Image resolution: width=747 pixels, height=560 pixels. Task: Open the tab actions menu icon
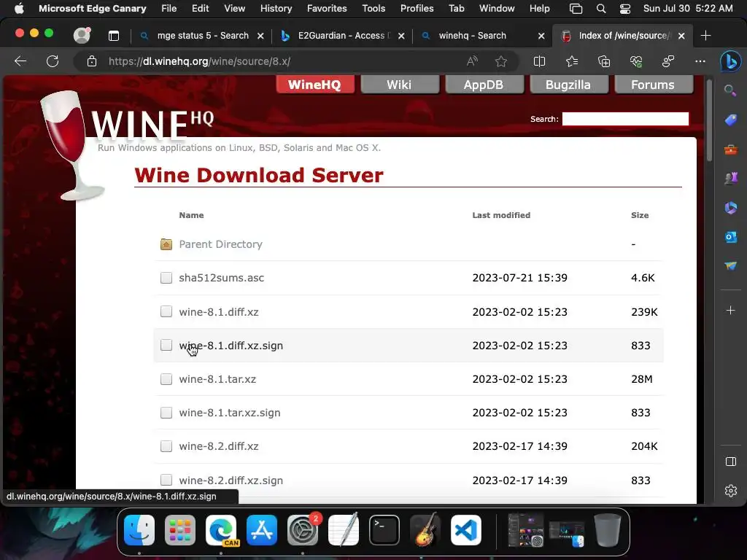[x=113, y=36]
